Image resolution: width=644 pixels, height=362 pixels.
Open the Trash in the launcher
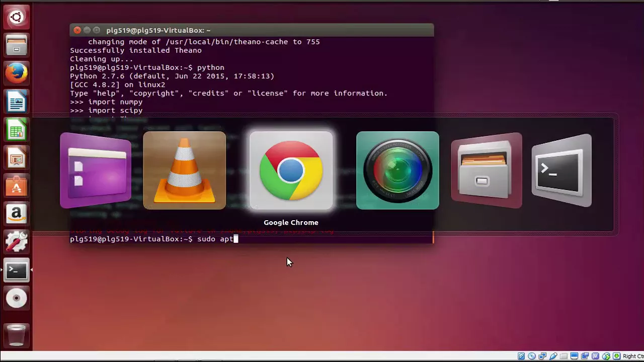click(16, 335)
